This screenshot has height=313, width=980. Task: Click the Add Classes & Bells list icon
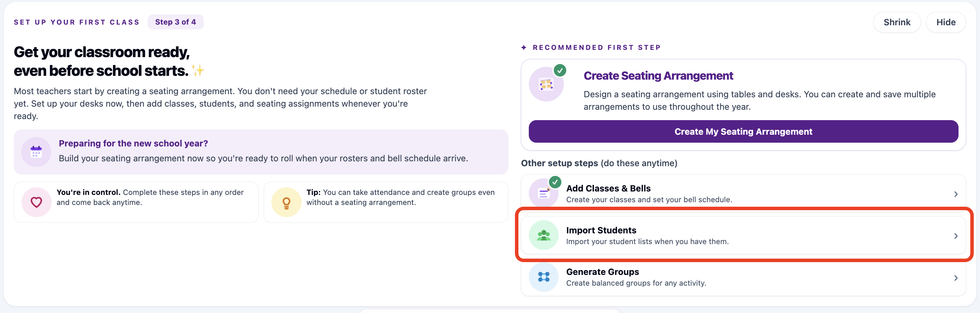click(544, 194)
